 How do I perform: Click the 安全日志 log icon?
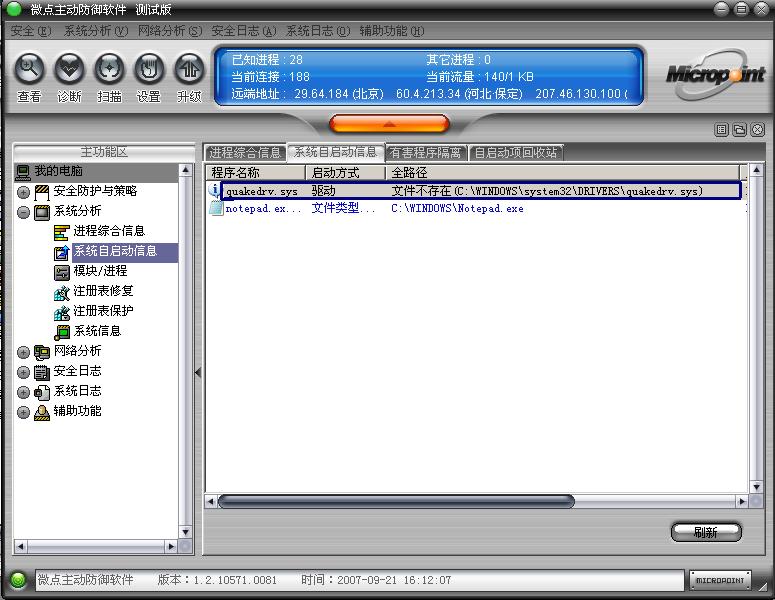[x=42, y=372]
